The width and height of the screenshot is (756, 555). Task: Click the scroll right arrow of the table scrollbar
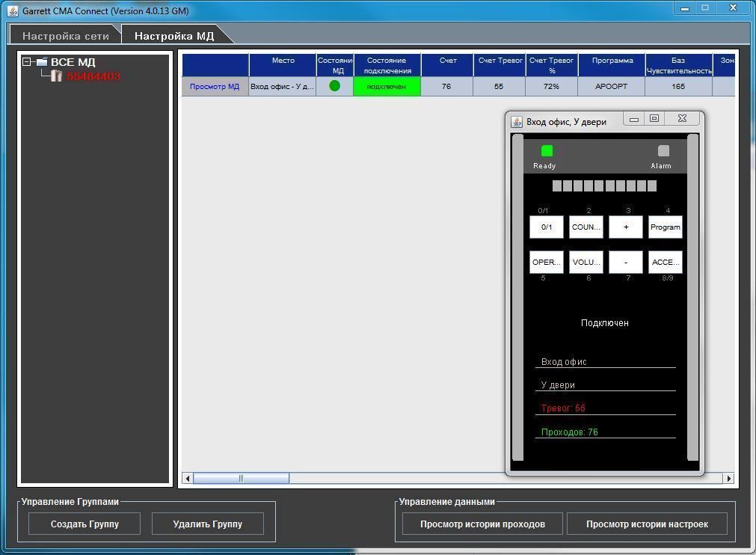[x=728, y=478]
